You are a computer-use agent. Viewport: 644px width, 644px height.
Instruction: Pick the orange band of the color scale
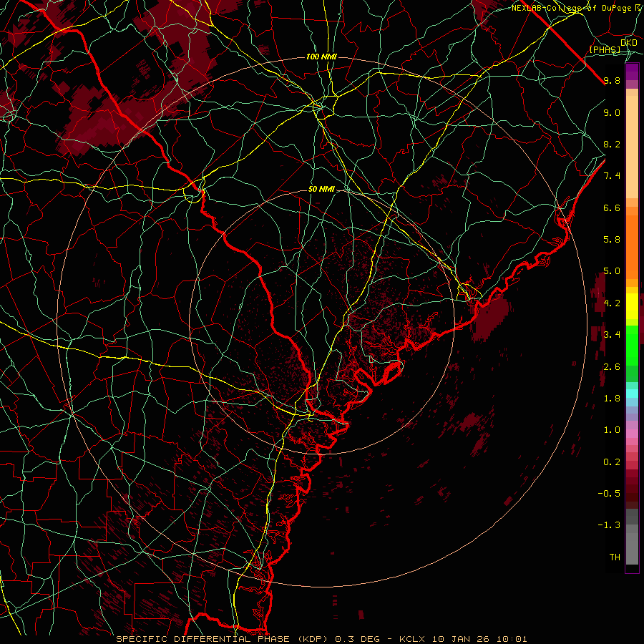[x=632, y=246]
